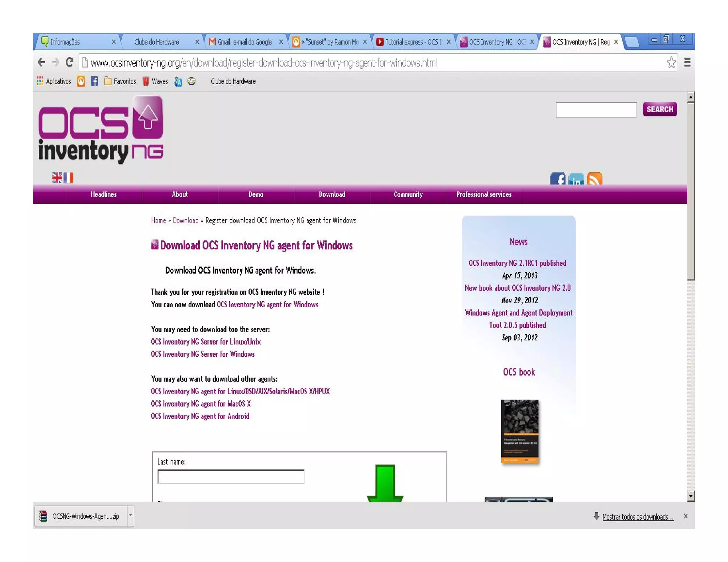Reload the page with refresh icon
This screenshot has height=562, width=728.
coord(70,63)
